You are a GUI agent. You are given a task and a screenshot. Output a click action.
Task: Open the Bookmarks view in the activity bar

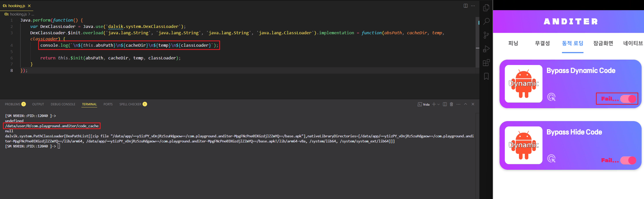point(486,76)
